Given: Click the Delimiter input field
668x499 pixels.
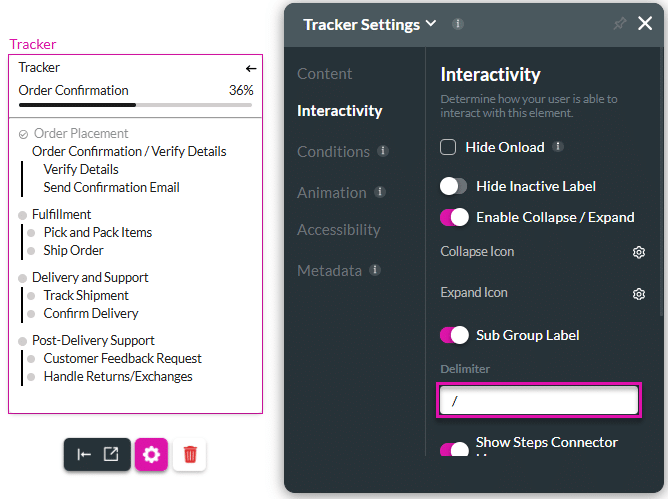Looking at the screenshot, I should coord(538,401).
